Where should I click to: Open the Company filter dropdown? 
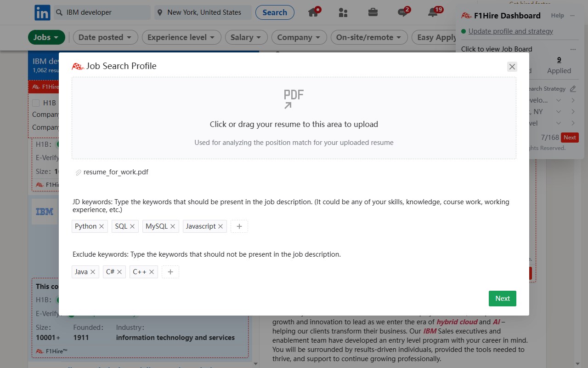tap(299, 37)
